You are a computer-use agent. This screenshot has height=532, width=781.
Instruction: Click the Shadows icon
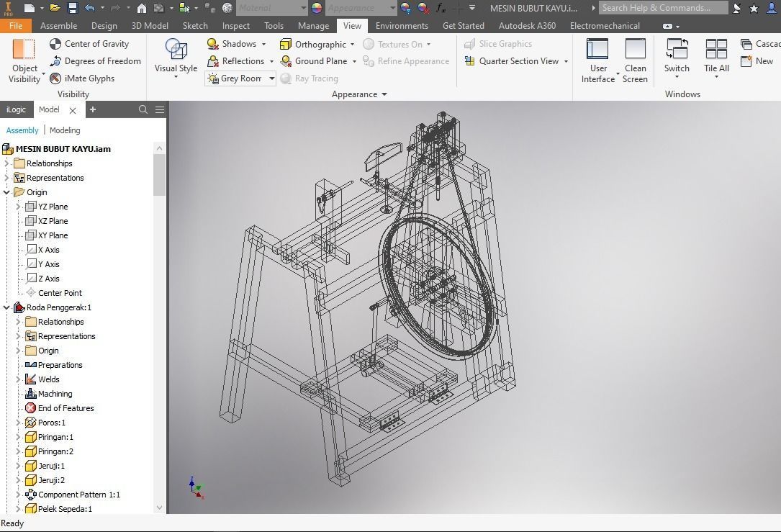213,44
